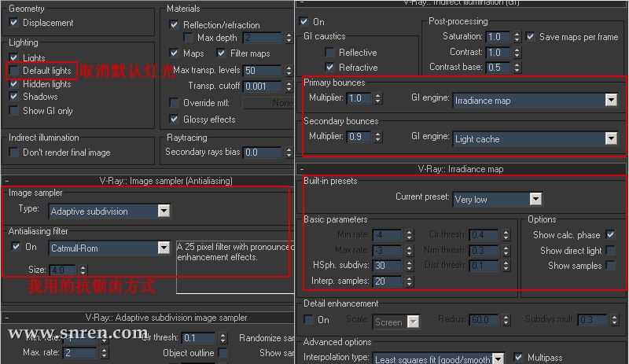Enable Detail enhancement On checkbox

click(308, 319)
